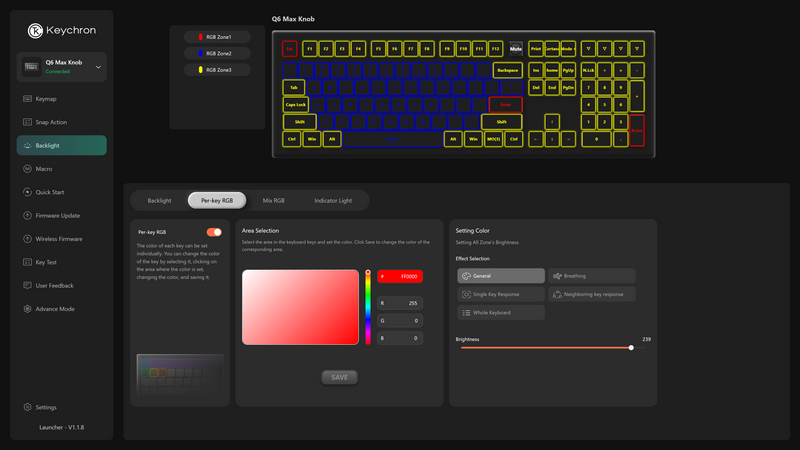Switch to the Mix RGB tab
This screenshot has width=800, height=450.
coord(273,201)
